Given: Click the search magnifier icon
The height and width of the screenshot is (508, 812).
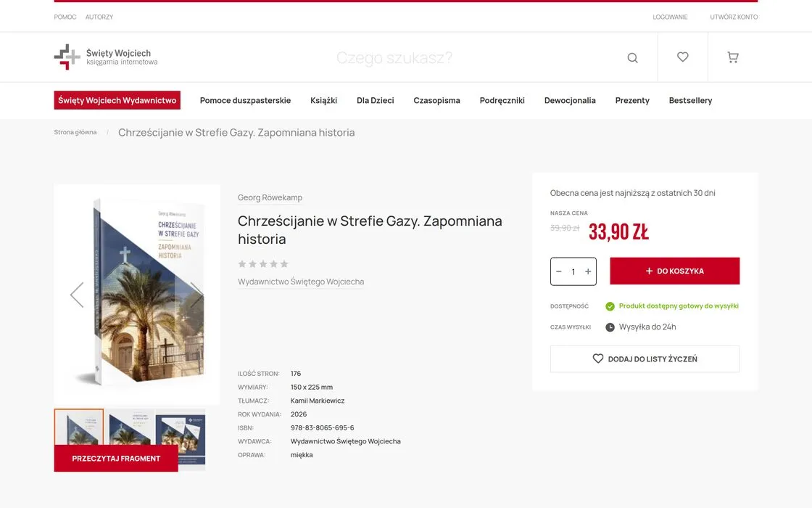Looking at the screenshot, I should coord(632,57).
